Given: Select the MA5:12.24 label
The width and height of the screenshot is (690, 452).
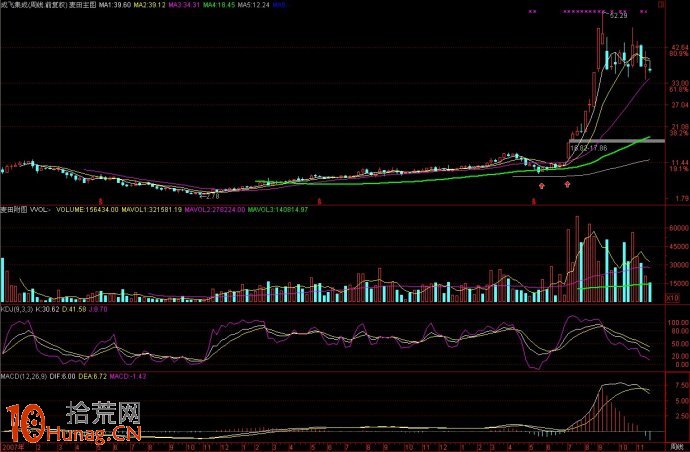Looking at the screenshot, I should (x=253, y=5).
